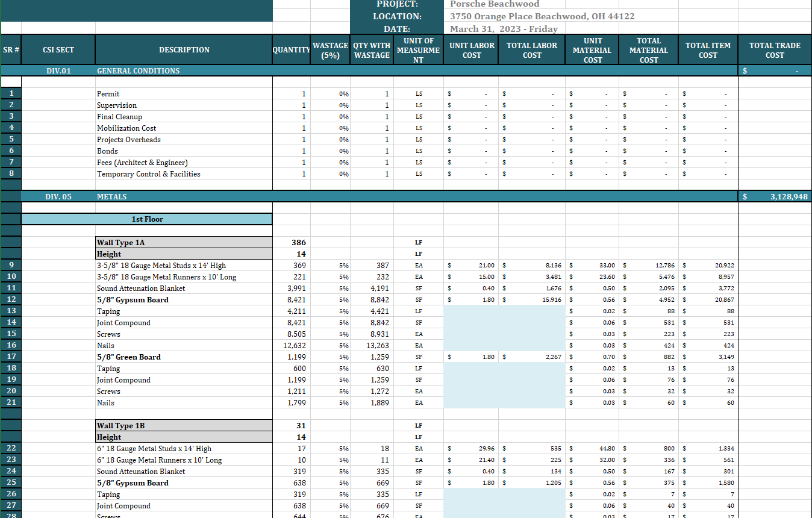Click the 1st Floor heading cell
Image resolution: width=812 pixels, height=518 pixels.
(x=147, y=219)
